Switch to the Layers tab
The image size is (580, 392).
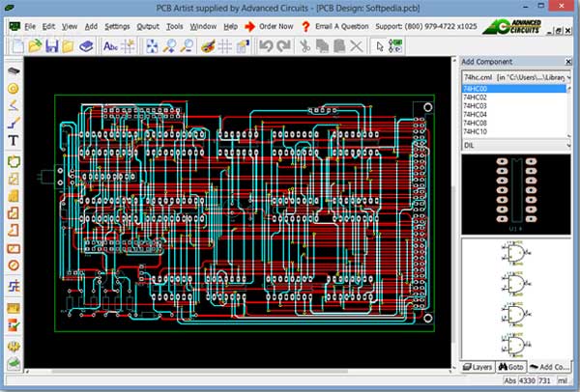pyautogui.click(x=479, y=367)
